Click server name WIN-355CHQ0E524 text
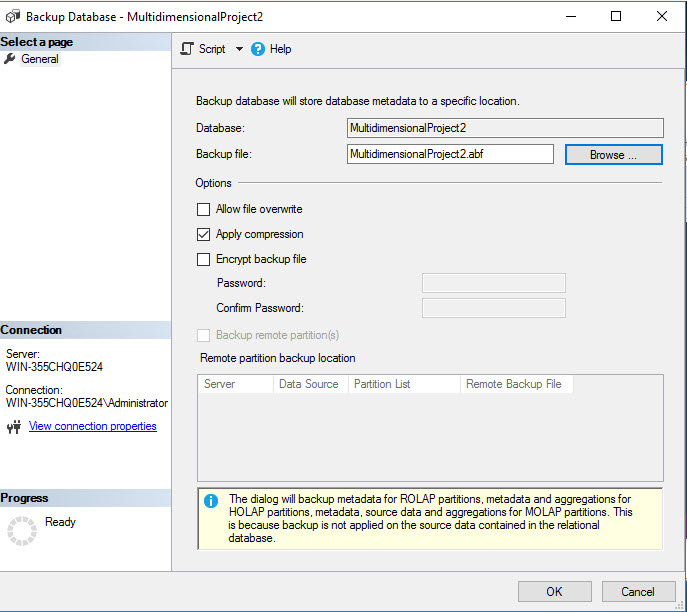The width and height of the screenshot is (687, 612). (x=54, y=367)
